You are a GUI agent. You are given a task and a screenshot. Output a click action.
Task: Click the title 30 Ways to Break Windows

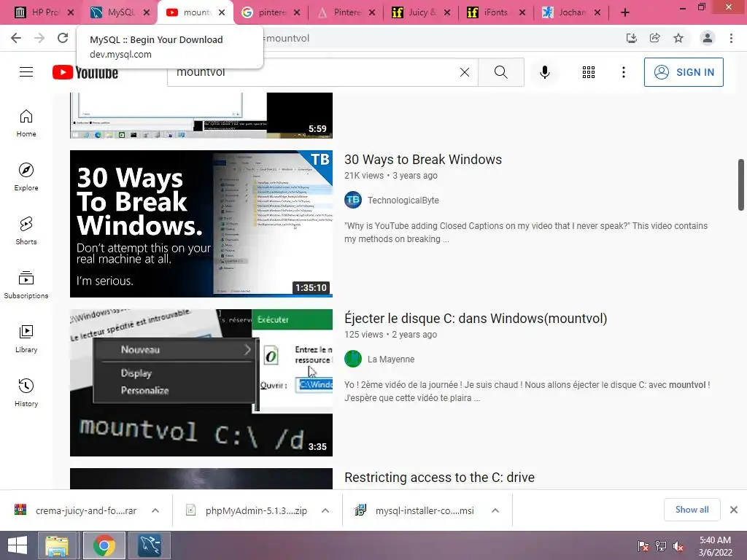coord(423,160)
